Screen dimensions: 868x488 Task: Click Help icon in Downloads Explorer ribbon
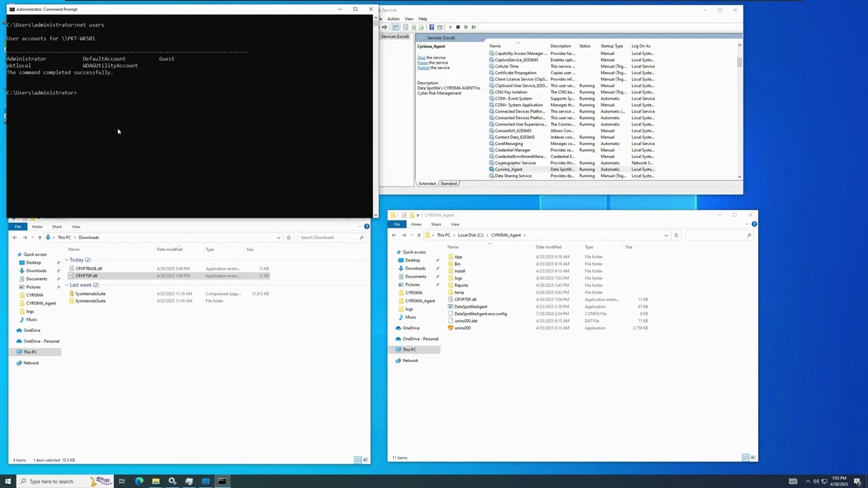tap(367, 226)
